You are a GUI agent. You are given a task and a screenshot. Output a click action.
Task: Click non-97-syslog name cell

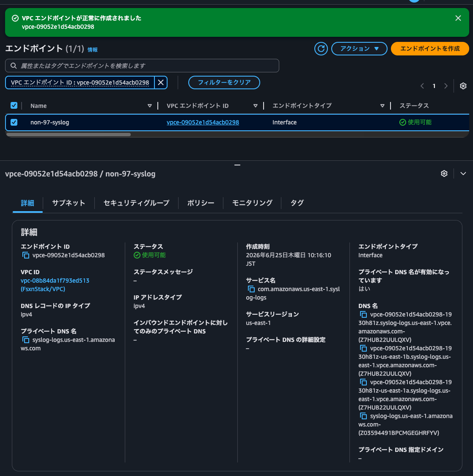pyautogui.click(x=50, y=122)
